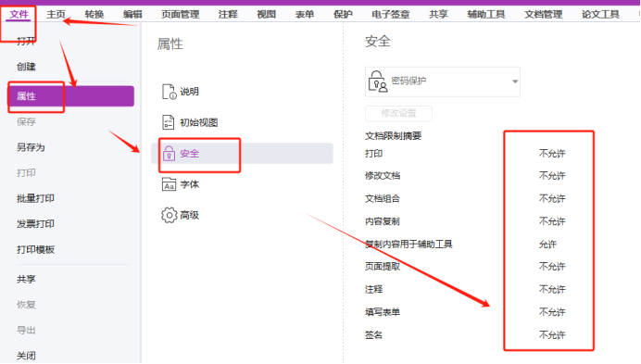This screenshot has height=364, width=641.
Task: Click the password lock-and-user icon
Action: [x=377, y=81]
